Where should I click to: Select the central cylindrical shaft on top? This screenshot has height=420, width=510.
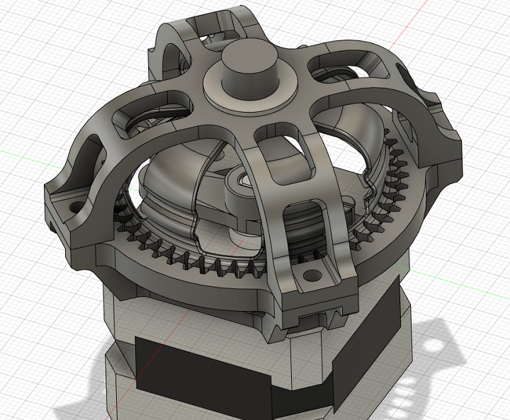click(x=251, y=69)
